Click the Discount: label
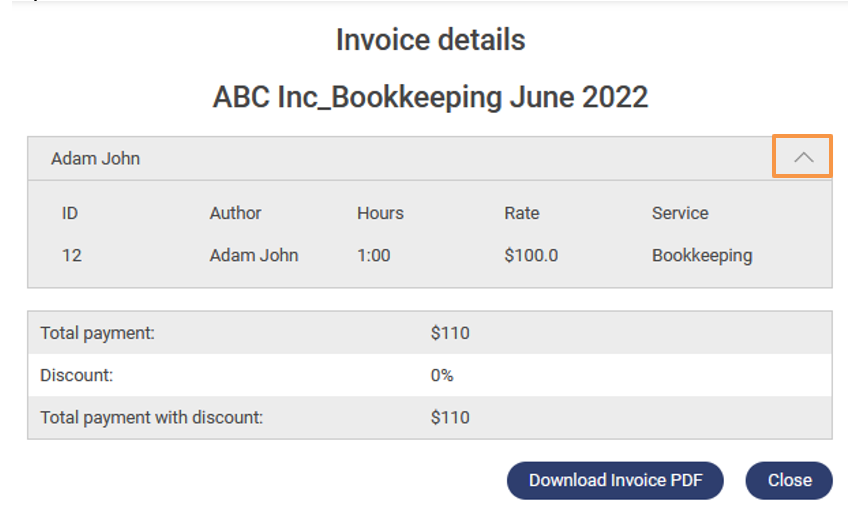 coord(77,375)
